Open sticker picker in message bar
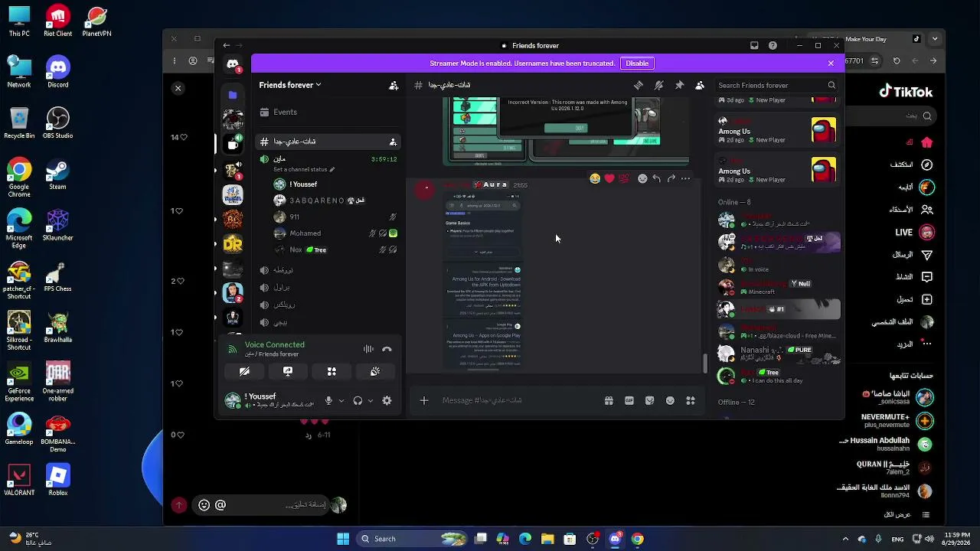 [649, 400]
